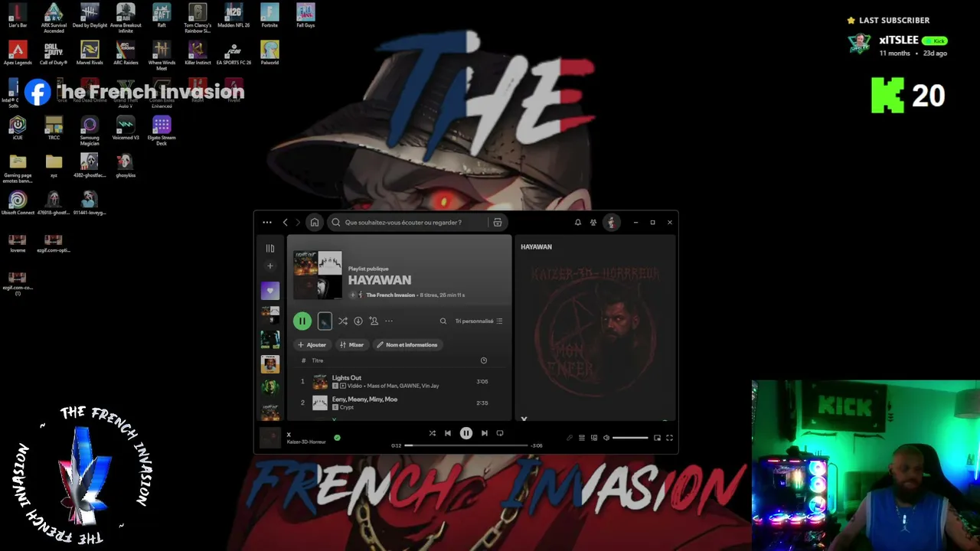980x551 pixels.
Task: Click the Nom et informations button
Action: click(x=407, y=345)
